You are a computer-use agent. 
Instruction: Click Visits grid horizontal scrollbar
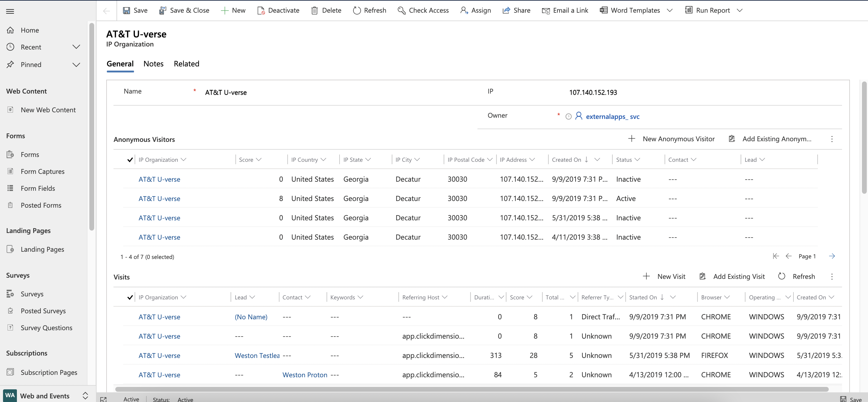point(472,389)
